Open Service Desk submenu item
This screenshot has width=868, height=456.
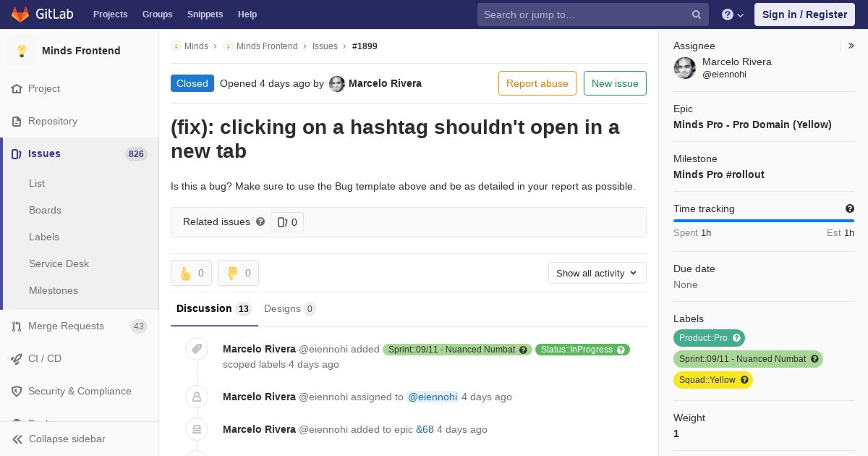(x=59, y=263)
